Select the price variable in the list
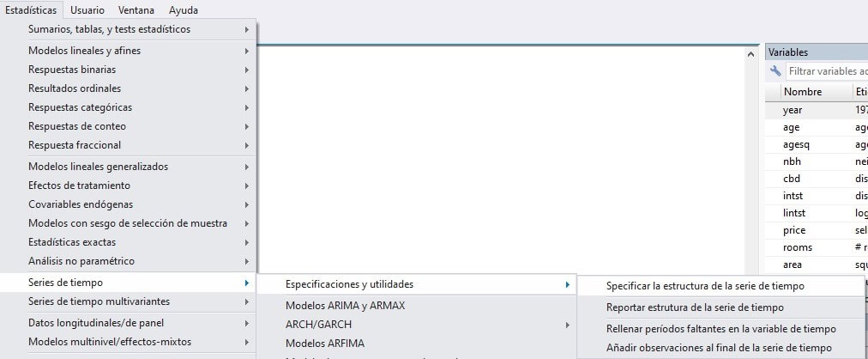 point(794,230)
